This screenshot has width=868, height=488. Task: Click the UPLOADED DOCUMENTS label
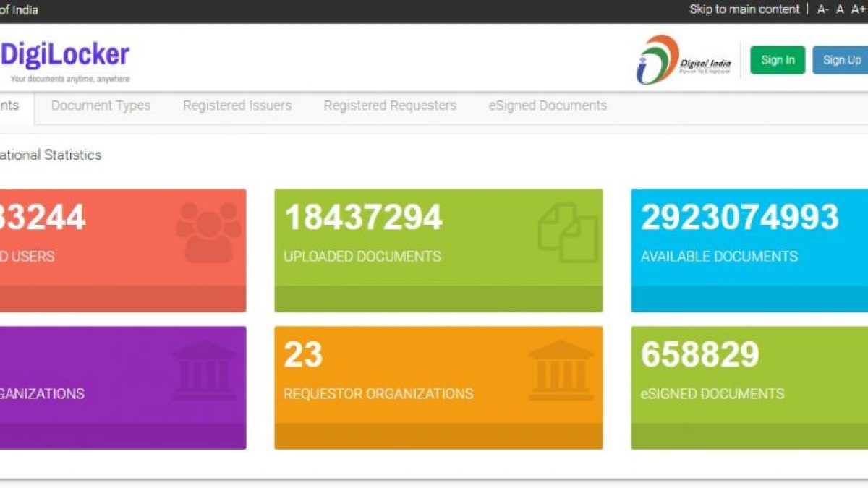point(362,256)
